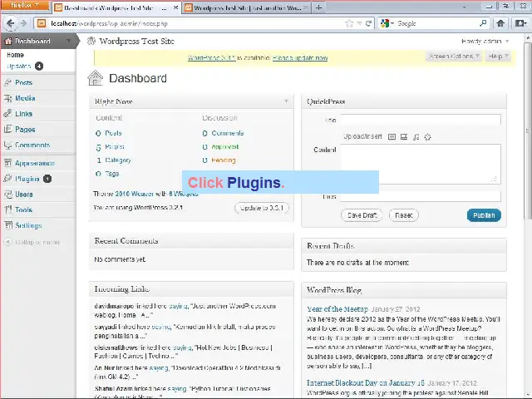Expand the Dashboard menu arrow
The width and height of the screenshot is (532, 399).
tap(69, 41)
